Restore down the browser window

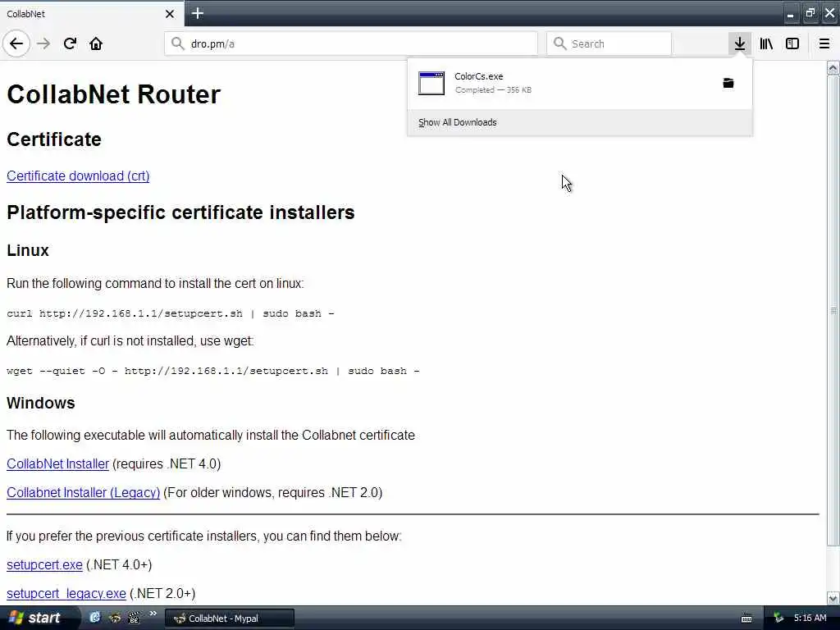810,13
